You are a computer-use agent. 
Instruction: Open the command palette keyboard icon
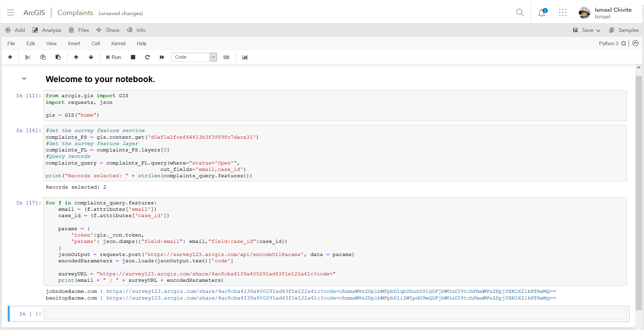coord(226,57)
